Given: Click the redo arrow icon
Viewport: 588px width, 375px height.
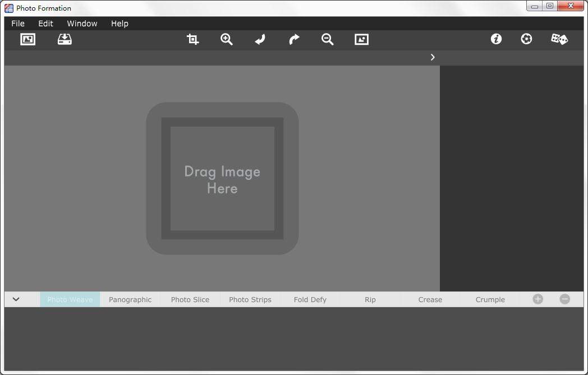Looking at the screenshot, I should pyautogui.click(x=294, y=39).
